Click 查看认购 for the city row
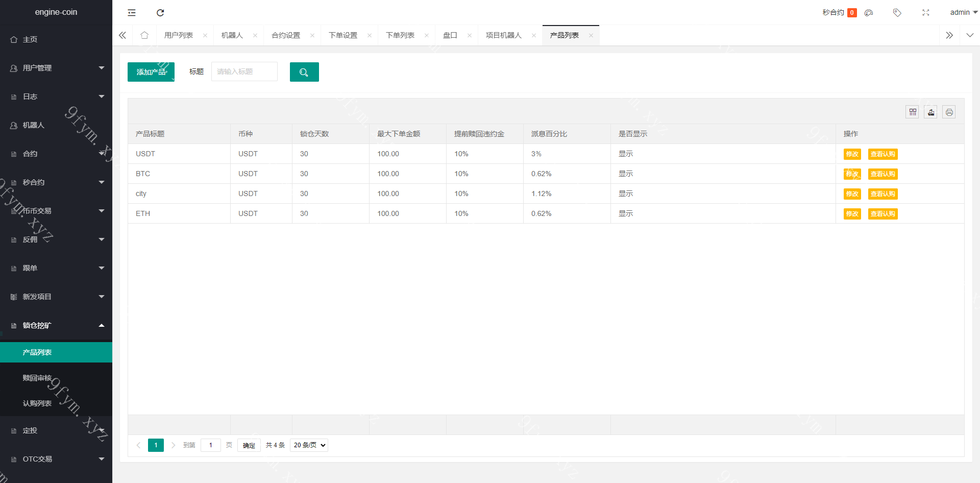Screen dimensions: 980x483 tap(883, 194)
